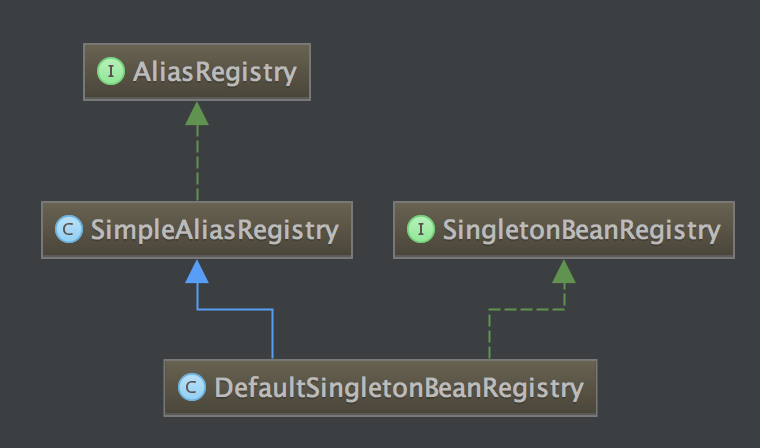
Task: Click DefaultSingletonBeanRegistry's blue class icon
Action: pos(189,386)
